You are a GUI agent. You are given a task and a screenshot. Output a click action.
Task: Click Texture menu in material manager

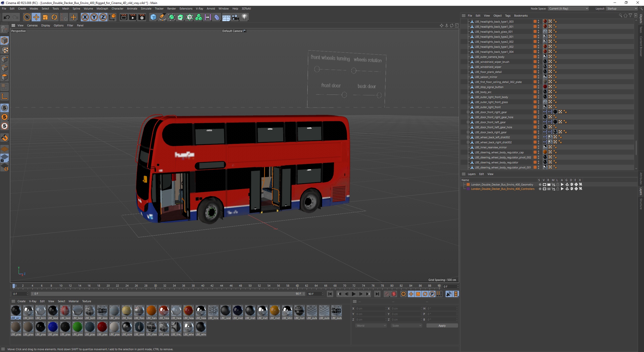(x=87, y=301)
